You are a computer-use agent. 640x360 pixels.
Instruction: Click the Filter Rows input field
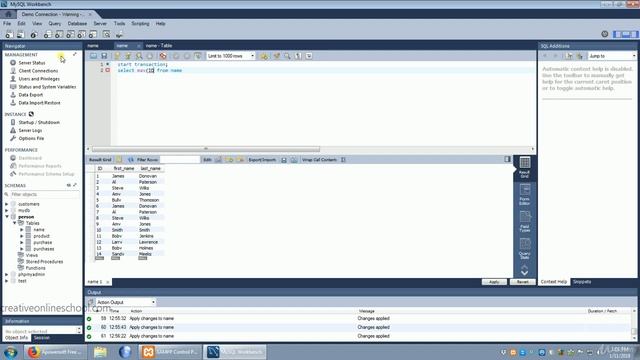180,160
